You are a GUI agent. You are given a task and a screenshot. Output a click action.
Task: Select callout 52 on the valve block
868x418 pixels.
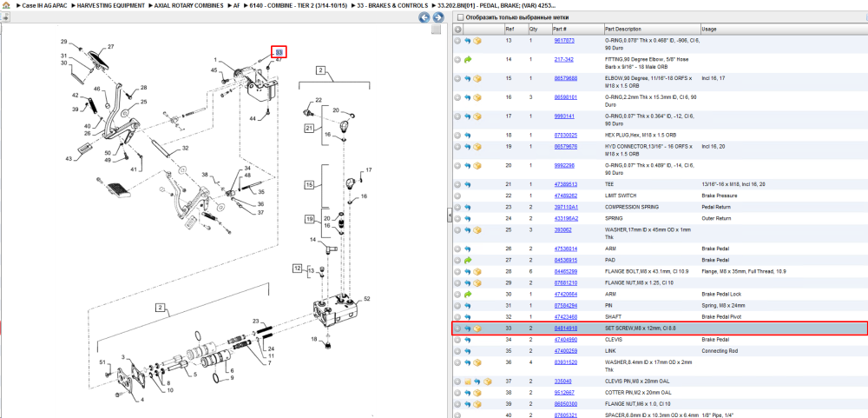pos(365,299)
